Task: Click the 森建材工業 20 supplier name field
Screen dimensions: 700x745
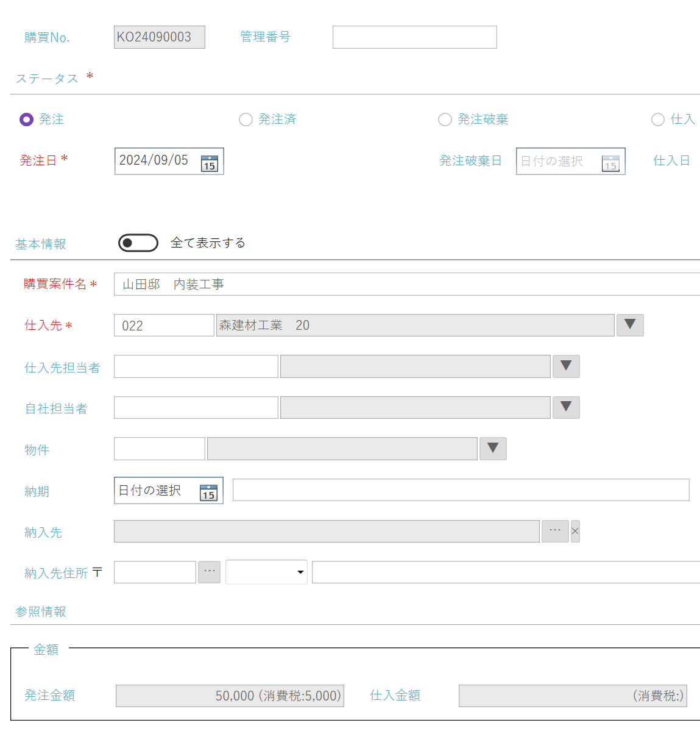Action: [x=415, y=325]
